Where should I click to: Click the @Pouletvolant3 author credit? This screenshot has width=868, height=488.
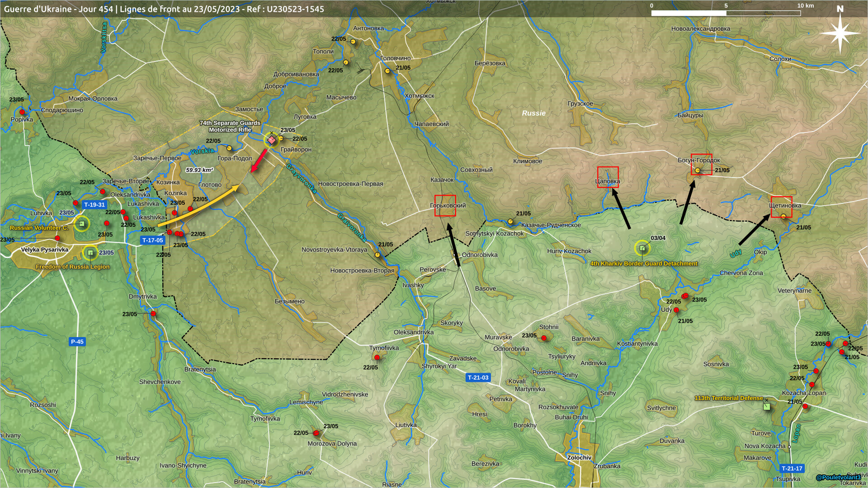[x=838, y=478]
